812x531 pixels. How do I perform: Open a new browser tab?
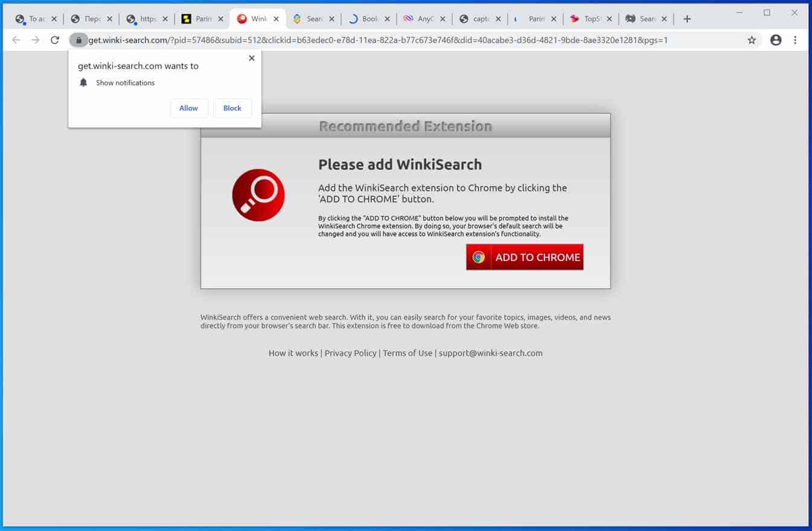point(687,19)
